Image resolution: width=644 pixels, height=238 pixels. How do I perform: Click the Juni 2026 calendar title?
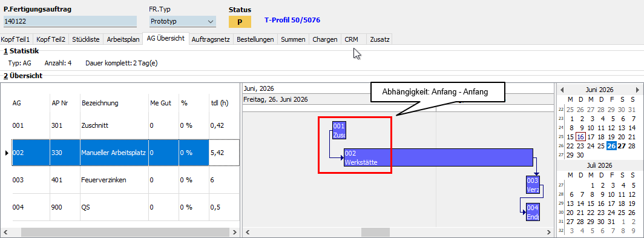(599, 90)
